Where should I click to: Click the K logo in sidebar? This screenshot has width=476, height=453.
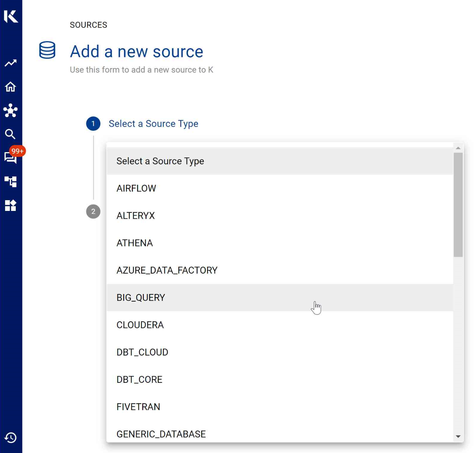pyautogui.click(x=11, y=16)
